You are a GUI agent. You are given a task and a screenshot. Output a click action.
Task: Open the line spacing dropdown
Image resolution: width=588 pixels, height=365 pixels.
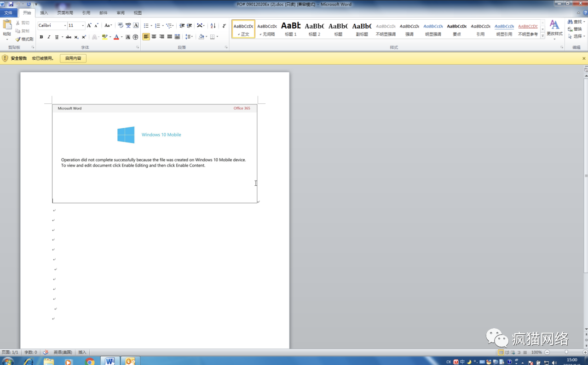tap(189, 37)
